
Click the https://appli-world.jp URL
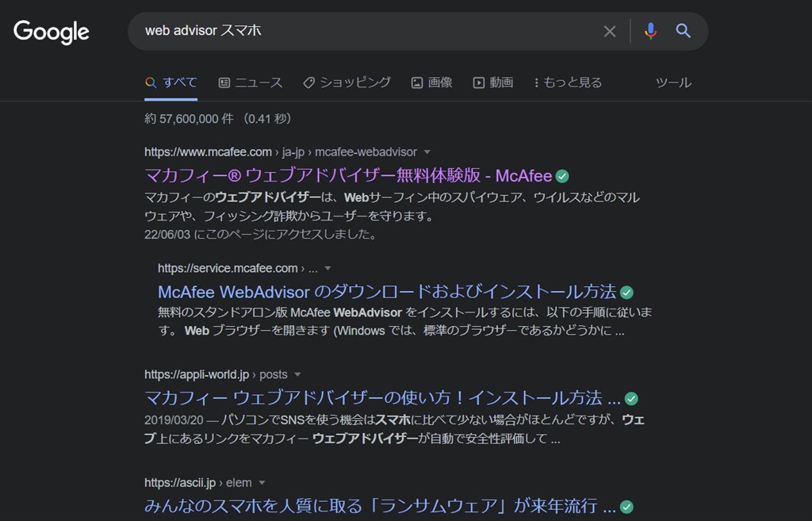197,374
